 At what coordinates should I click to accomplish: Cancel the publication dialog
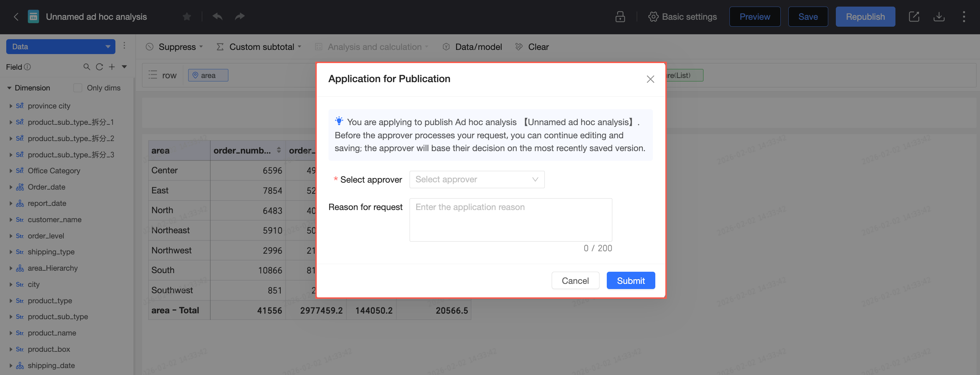(575, 281)
